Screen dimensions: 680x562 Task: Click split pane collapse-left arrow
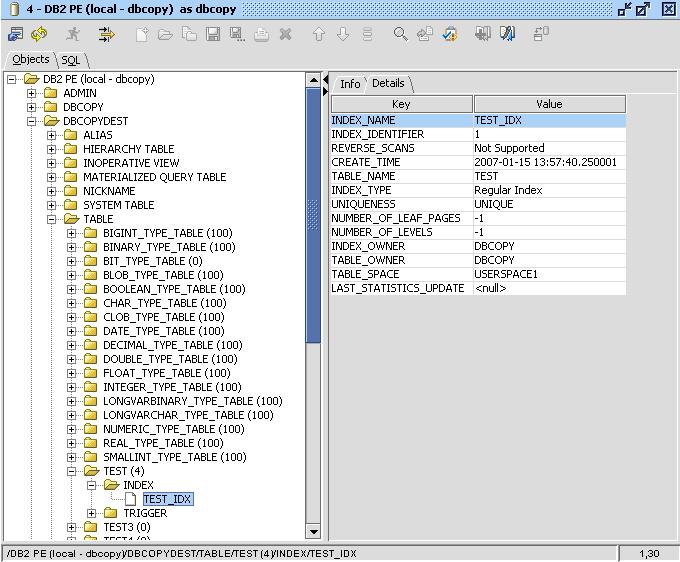pos(325,79)
